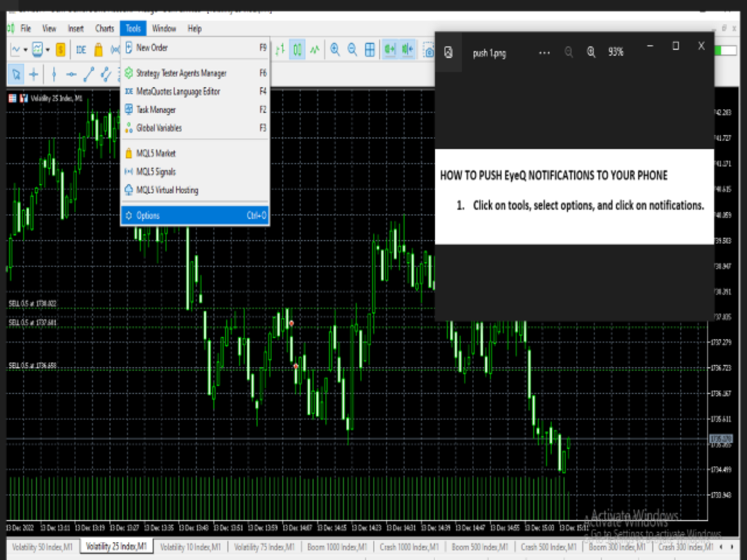This screenshot has height=560, width=747.
Task: Toggle the candlestick chart display mode
Action: point(295,49)
